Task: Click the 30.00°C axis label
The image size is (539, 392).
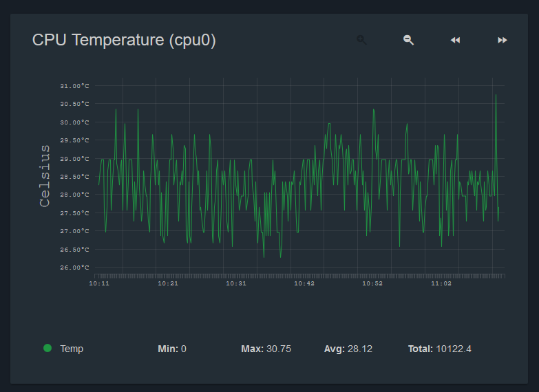Action: tap(74, 122)
